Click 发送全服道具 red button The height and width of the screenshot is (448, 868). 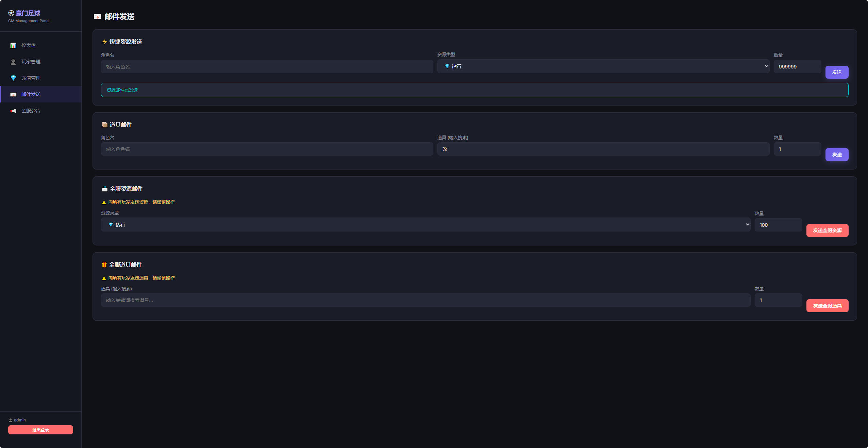coord(827,306)
